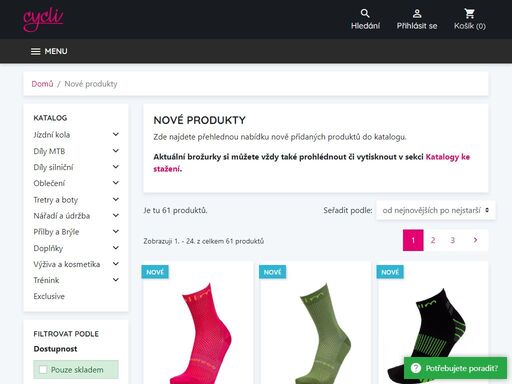This screenshot has width=512, height=384.
Task: Expand the Přilby a Brýle category
Action: [116, 231]
